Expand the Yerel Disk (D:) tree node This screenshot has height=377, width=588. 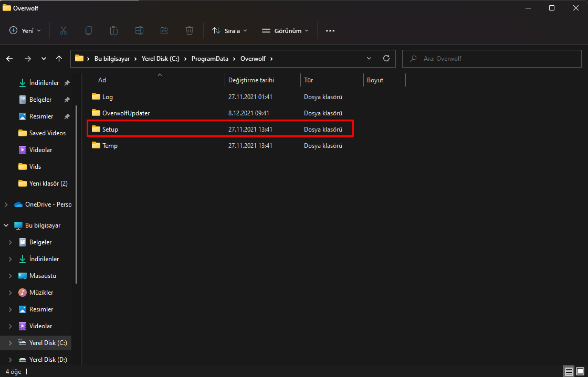(x=10, y=359)
